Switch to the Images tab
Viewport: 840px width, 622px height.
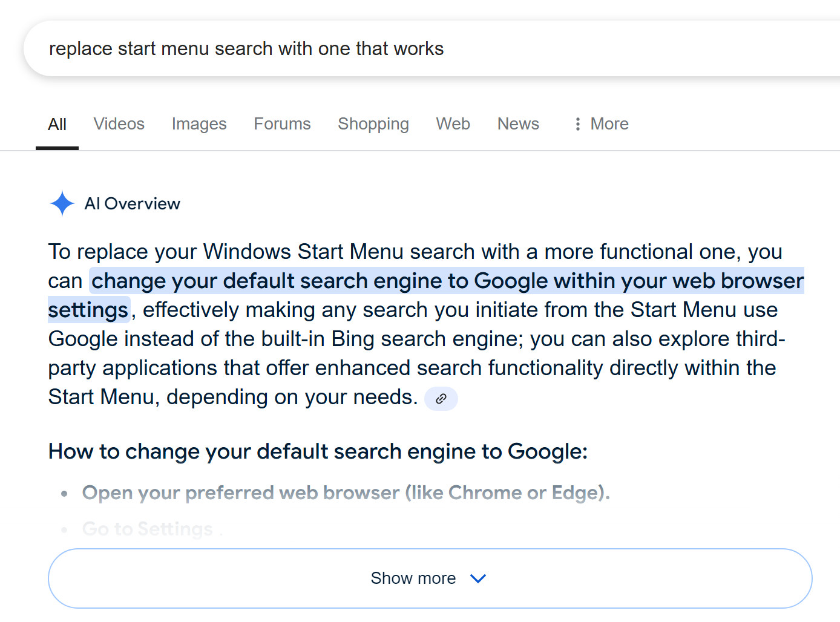pyautogui.click(x=199, y=124)
